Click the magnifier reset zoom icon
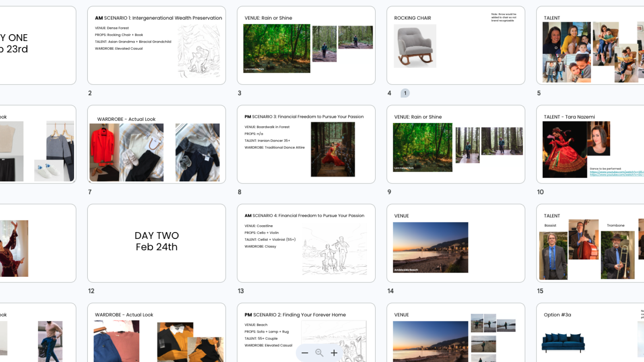Image resolution: width=644 pixels, height=362 pixels. 319,353
